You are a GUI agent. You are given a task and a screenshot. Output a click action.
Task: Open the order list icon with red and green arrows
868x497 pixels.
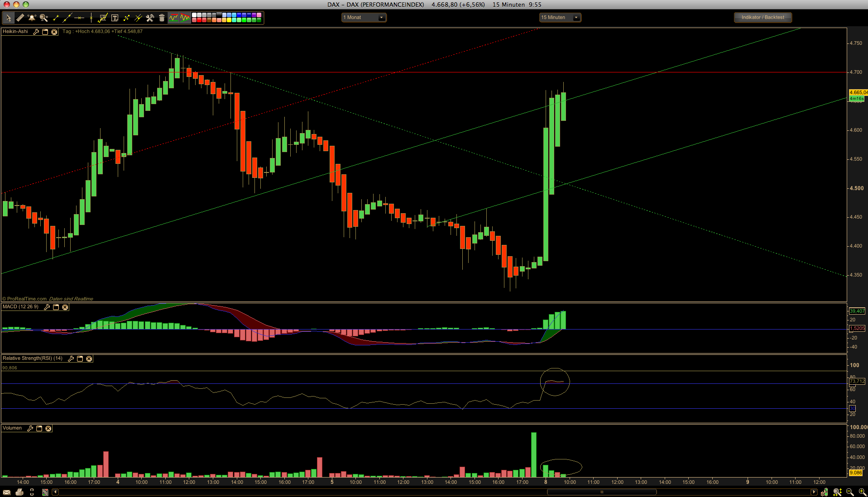click(45, 492)
